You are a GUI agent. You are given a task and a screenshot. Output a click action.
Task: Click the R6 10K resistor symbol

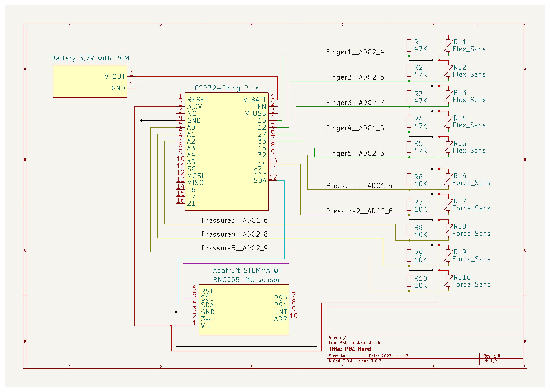(409, 179)
